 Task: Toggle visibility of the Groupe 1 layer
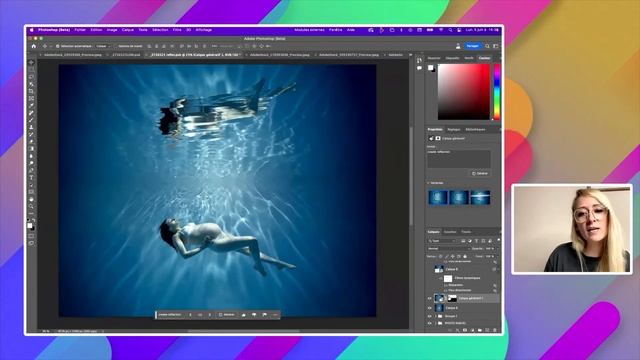pos(429,316)
